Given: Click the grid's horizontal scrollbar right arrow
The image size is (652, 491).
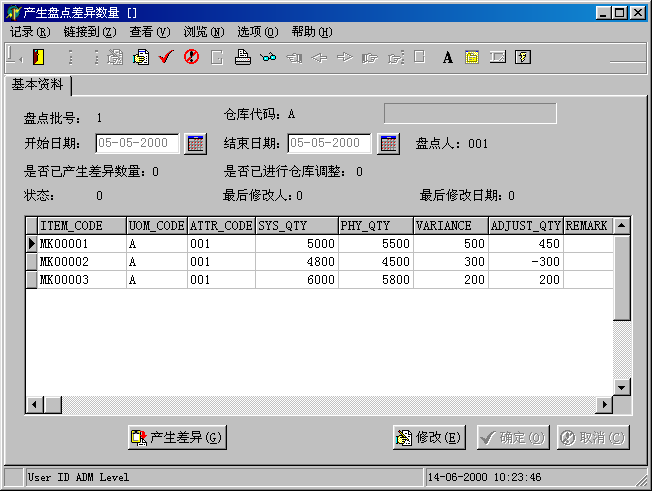Looking at the screenshot, I should pos(603,404).
